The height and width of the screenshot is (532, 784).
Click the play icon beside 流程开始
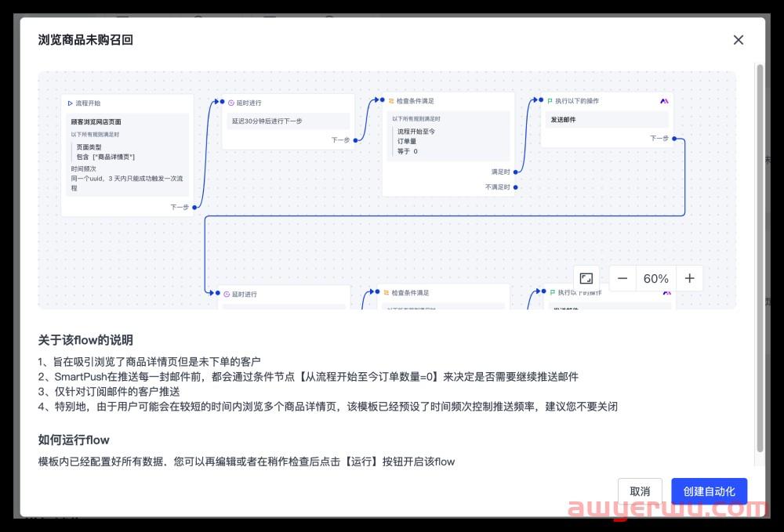(x=70, y=103)
